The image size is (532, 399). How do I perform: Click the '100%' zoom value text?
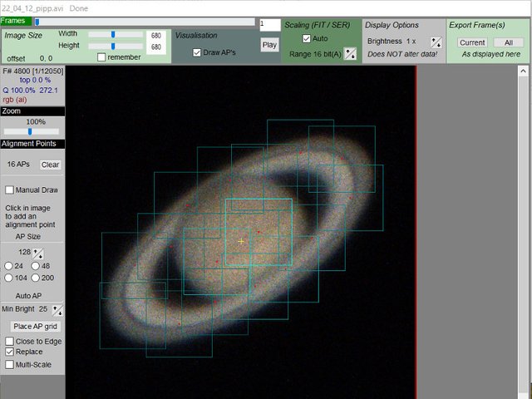click(x=36, y=122)
